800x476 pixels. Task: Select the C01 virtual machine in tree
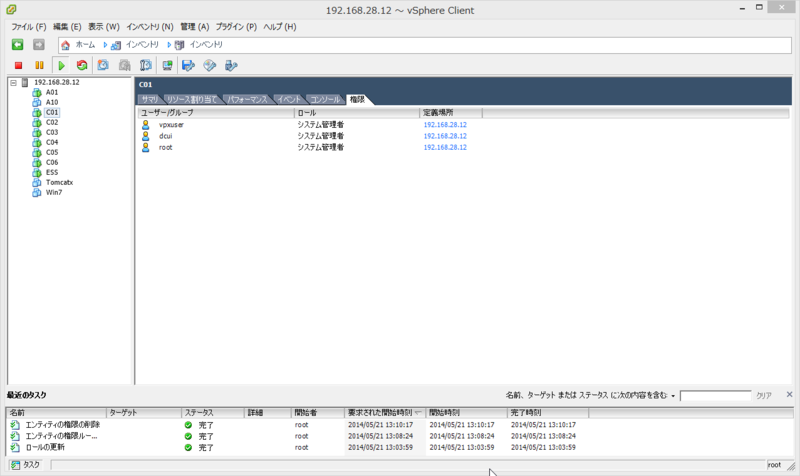(52, 112)
